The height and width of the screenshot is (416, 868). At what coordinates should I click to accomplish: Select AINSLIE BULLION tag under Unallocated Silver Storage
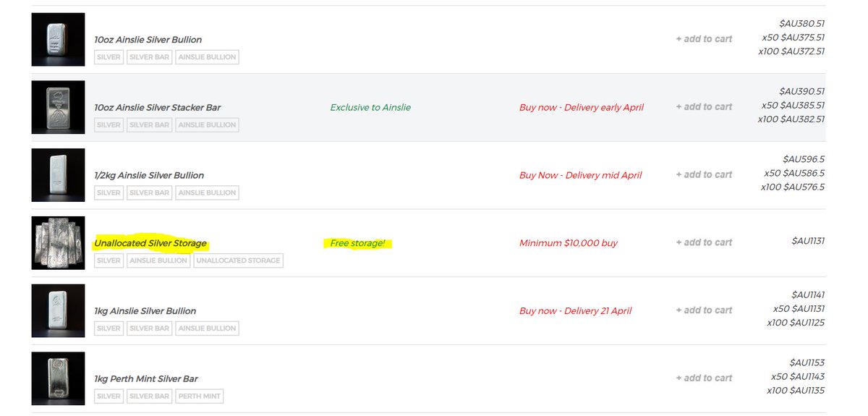(158, 260)
